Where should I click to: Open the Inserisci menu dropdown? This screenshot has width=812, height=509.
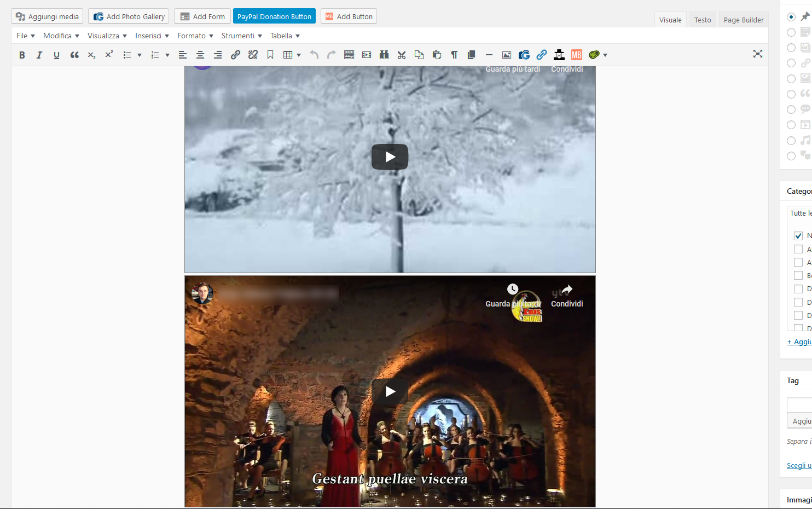pyautogui.click(x=152, y=36)
